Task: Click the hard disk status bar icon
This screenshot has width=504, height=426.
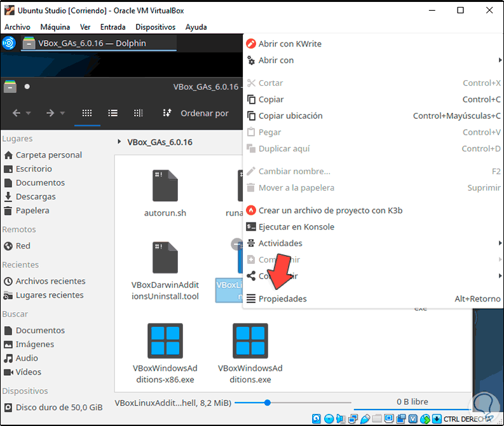Action: (317, 418)
